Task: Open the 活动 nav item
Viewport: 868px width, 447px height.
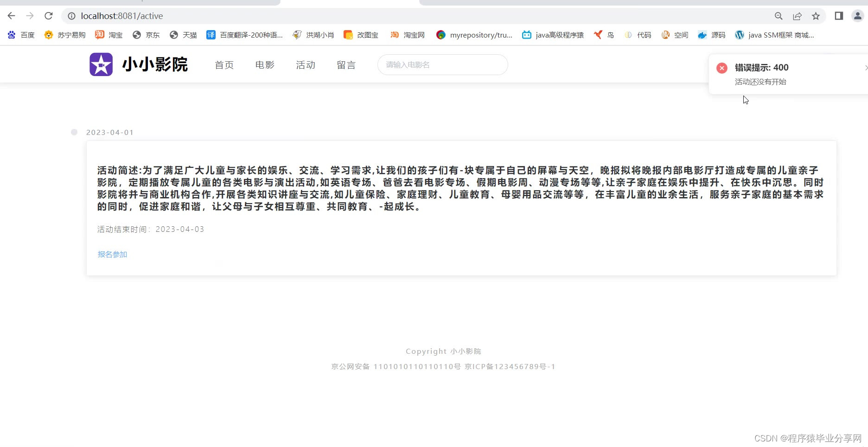Action: point(306,65)
